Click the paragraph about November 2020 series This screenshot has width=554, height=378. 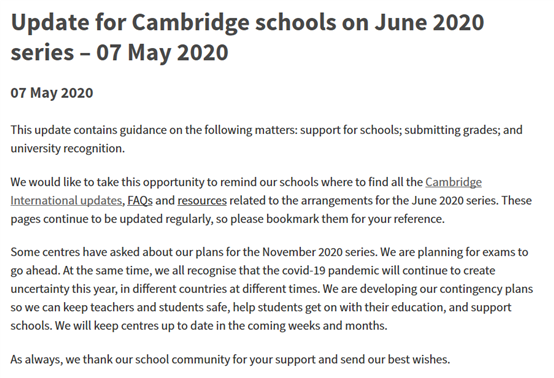(272, 289)
